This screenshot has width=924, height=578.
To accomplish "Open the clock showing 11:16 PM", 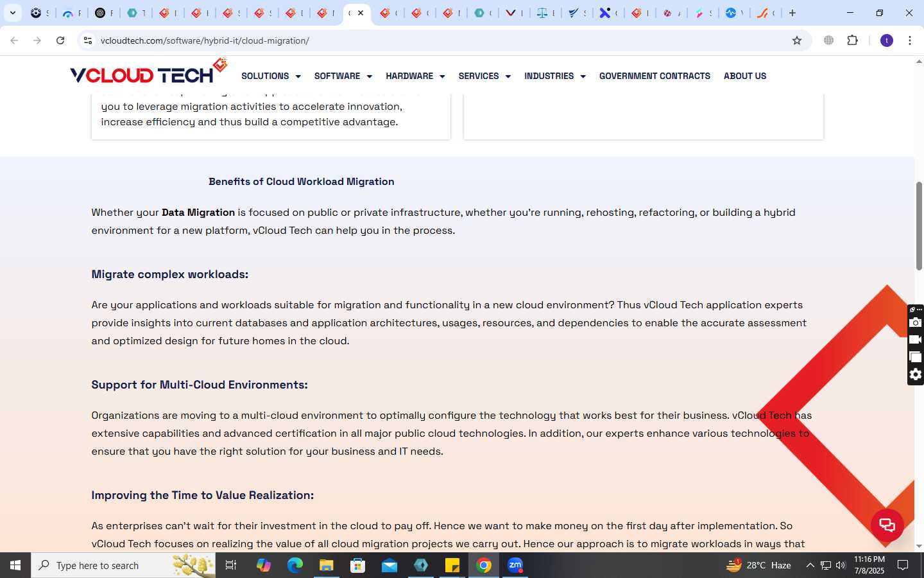I will pyautogui.click(x=869, y=565).
